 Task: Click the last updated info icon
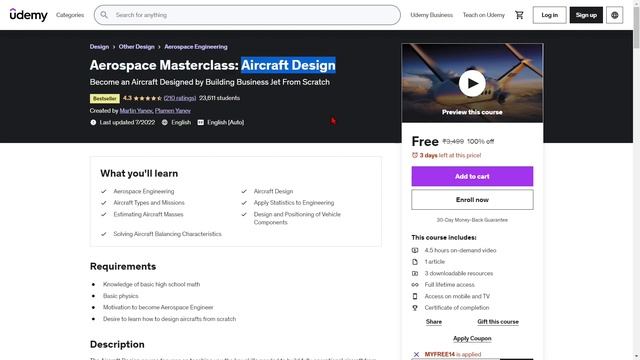(93, 122)
